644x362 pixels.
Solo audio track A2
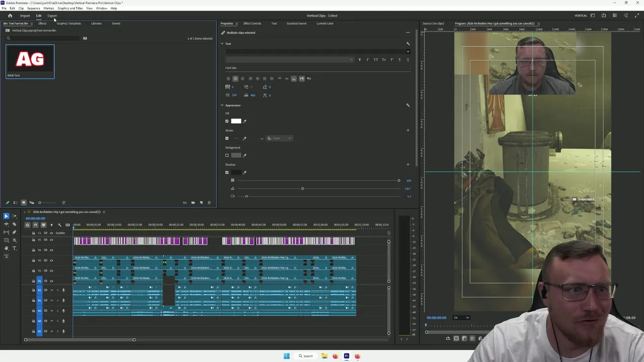pos(58,300)
